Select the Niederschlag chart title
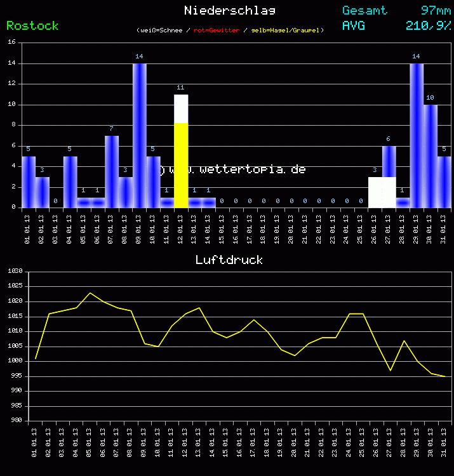The image size is (454, 476). pyautogui.click(x=229, y=10)
